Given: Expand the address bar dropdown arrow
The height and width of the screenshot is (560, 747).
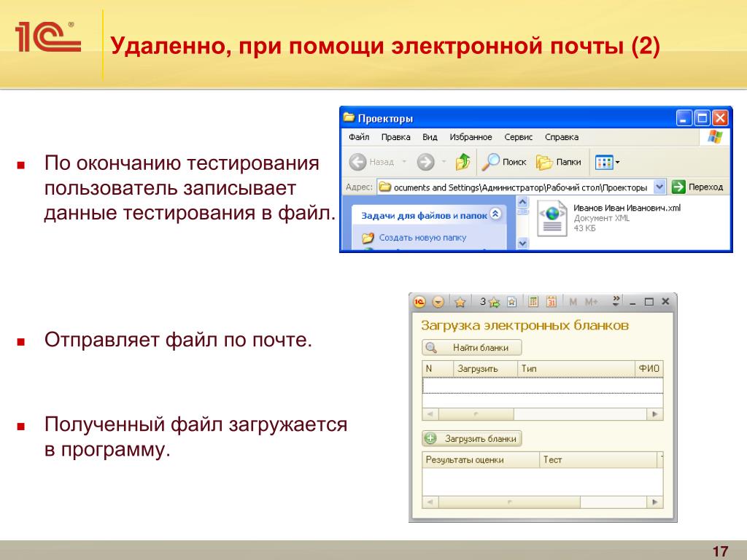Looking at the screenshot, I should click(659, 187).
